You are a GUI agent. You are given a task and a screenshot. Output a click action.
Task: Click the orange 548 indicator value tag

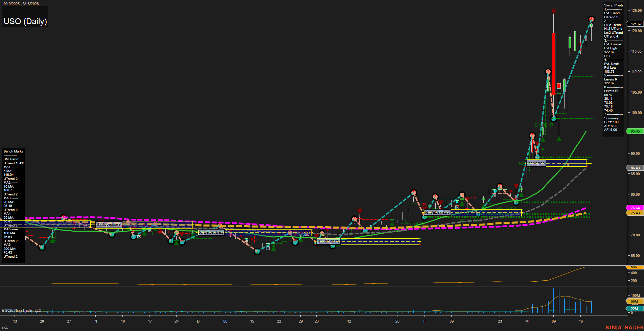tap(634, 267)
